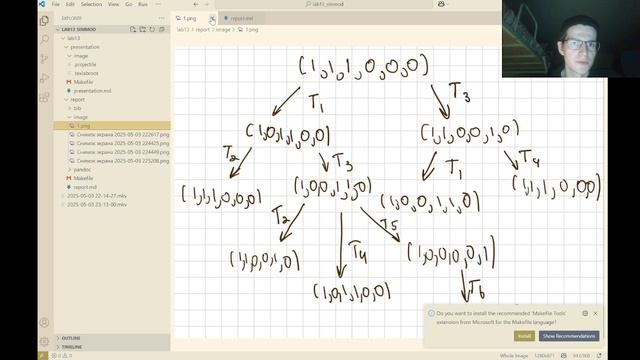Viewport: 640px width, 360px height.
Task: Collapse the report folder
Action: pos(112,99)
